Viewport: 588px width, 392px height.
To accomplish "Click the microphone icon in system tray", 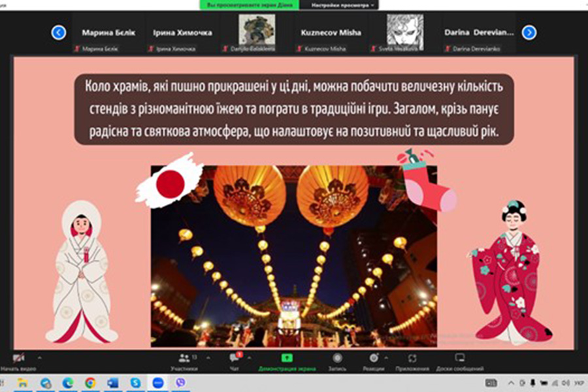I will click(x=532, y=383).
